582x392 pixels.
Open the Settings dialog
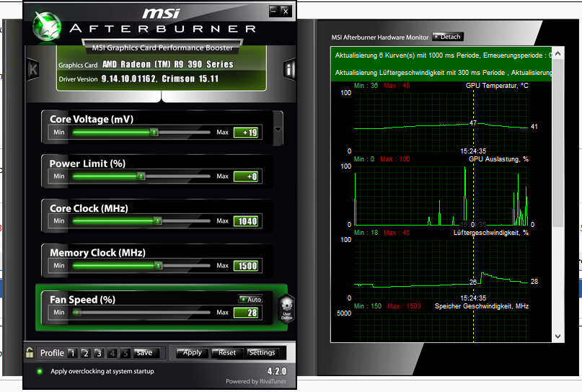pyautogui.click(x=262, y=352)
